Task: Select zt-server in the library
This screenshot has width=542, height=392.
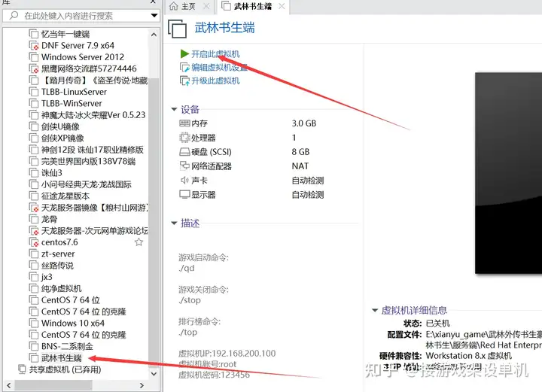Action: [x=58, y=254]
